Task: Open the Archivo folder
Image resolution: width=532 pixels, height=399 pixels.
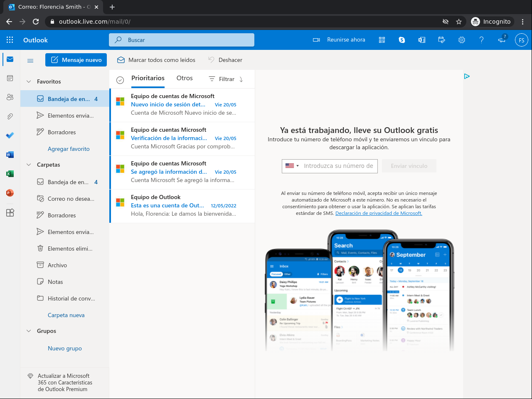Action: (65, 265)
